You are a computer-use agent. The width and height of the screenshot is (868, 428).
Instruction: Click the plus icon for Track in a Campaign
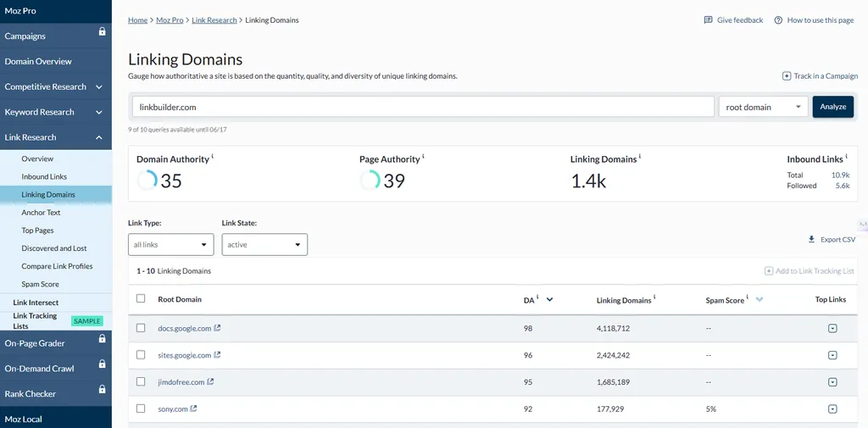click(x=786, y=76)
